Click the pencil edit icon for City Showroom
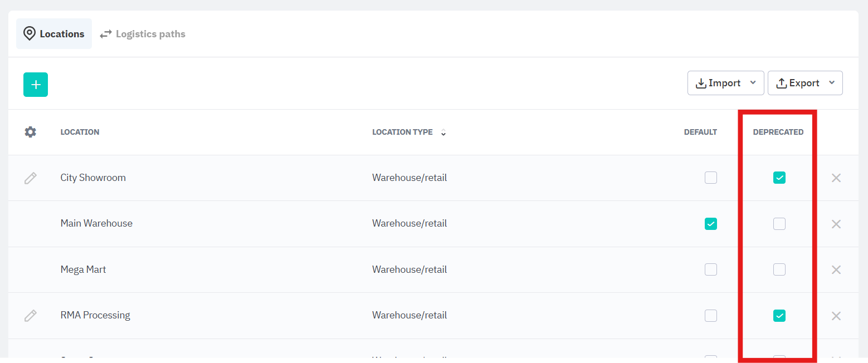Image resolution: width=868 pixels, height=363 pixels. coord(31,178)
